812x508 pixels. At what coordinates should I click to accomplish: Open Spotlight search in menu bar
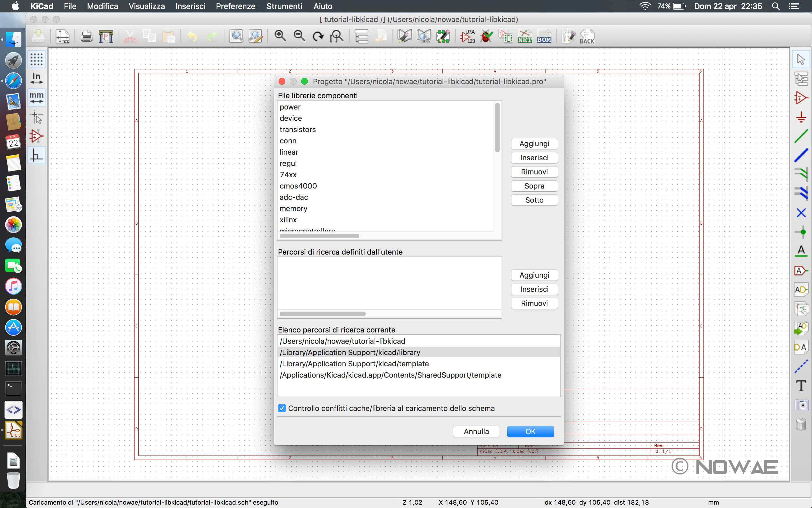click(x=776, y=6)
